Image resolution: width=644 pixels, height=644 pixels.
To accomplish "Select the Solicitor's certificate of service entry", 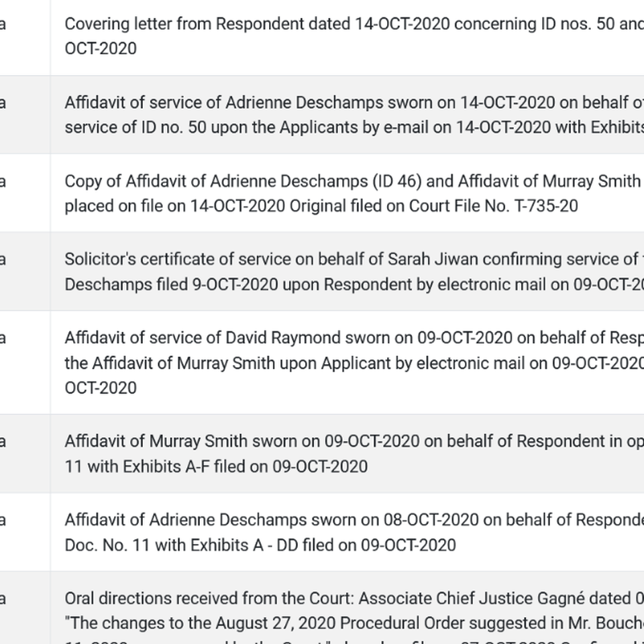I will [354, 272].
